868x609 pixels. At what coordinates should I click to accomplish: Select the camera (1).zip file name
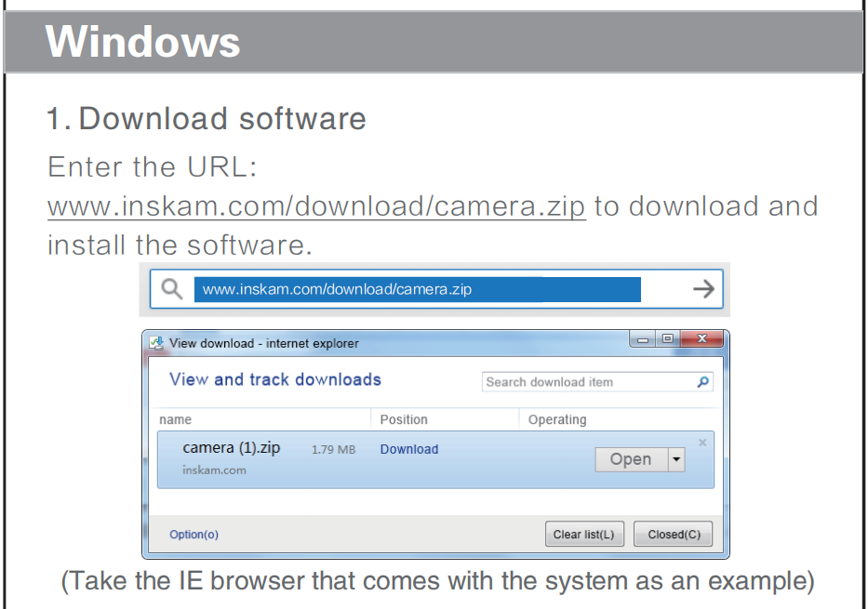(232, 447)
